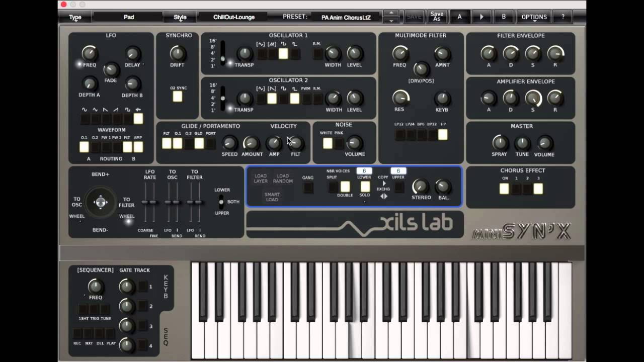The image size is (644, 362).
Task: Click the Master SPRAY knob
Action: (x=500, y=143)
